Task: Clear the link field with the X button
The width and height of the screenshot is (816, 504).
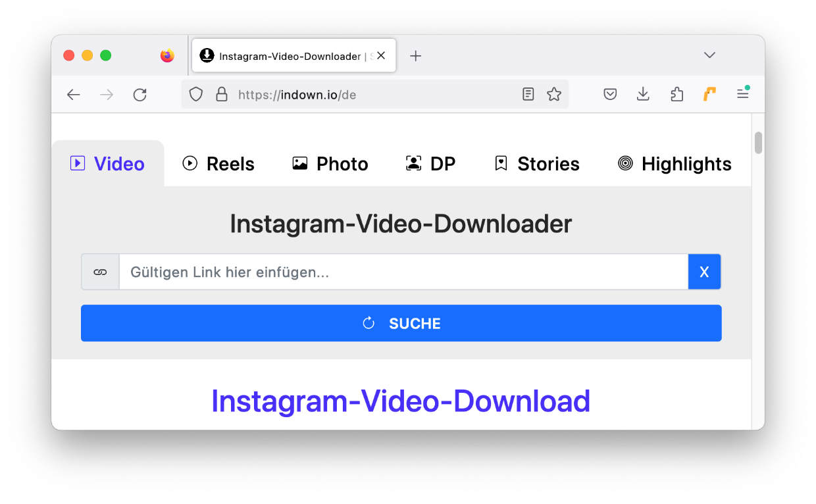Action: [x=704, y=272]
